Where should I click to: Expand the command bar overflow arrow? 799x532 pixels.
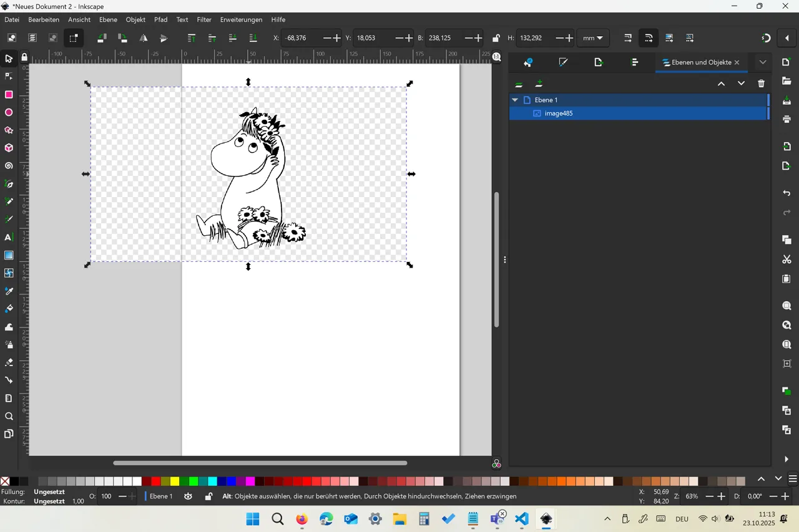click(x=787, y=460)
